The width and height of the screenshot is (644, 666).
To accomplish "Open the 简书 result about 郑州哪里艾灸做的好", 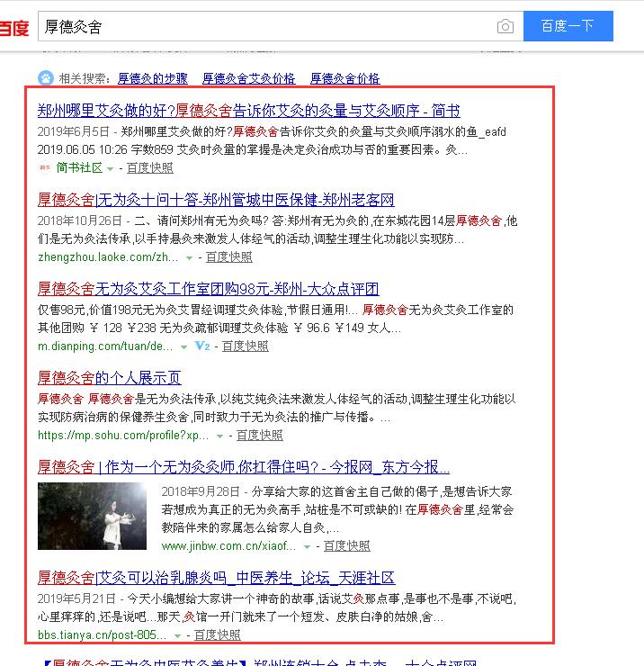I will pos(248,111).
